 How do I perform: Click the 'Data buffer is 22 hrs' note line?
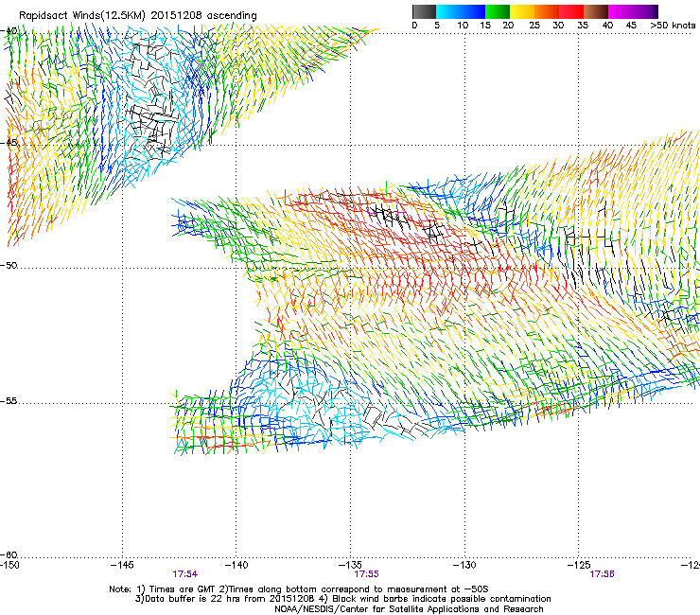coord(342,599)
